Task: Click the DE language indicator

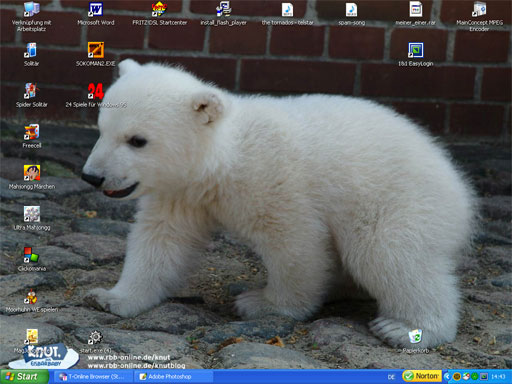Action: pos(391,377)
